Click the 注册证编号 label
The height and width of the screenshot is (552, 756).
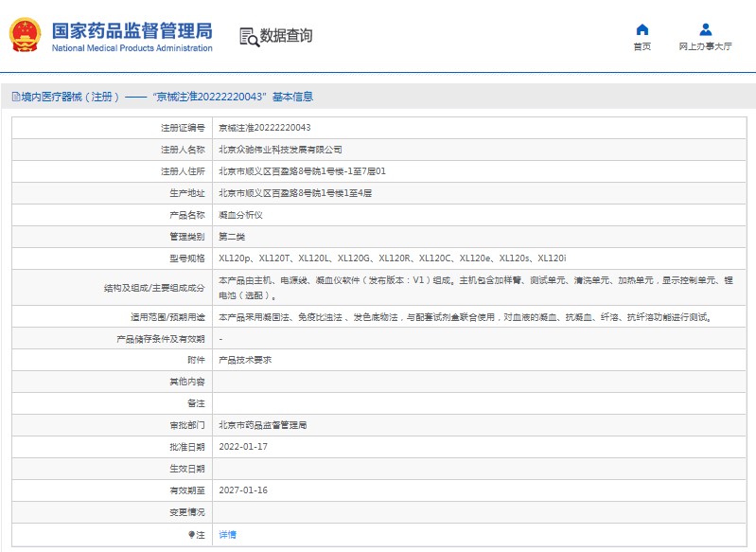tap(183, 128)
